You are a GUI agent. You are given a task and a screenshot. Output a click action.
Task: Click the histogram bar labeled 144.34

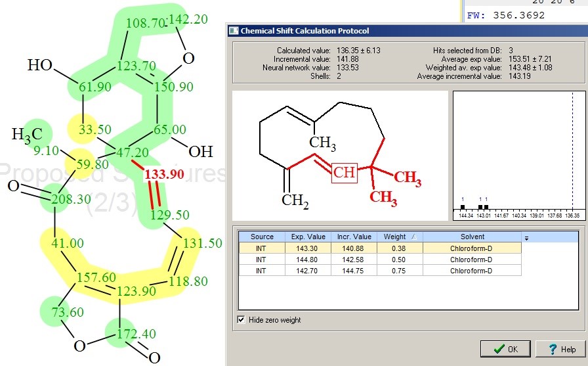(x=462, y=207)
